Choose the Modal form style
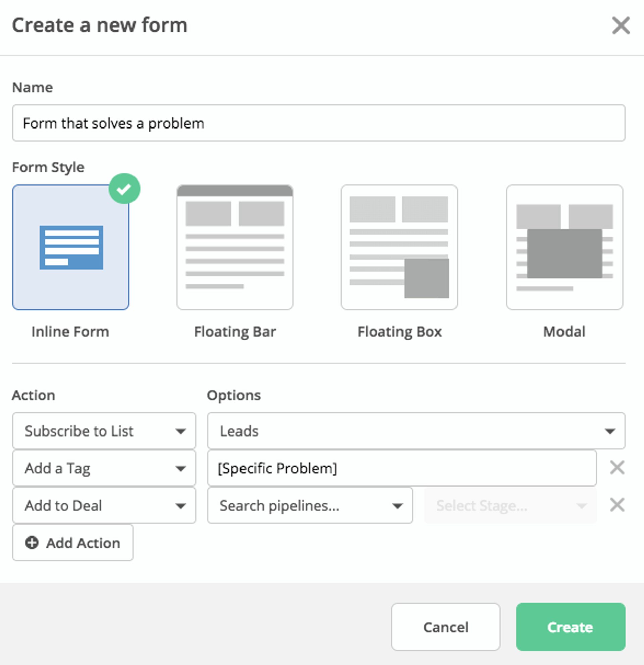 (x=563, y=247)
